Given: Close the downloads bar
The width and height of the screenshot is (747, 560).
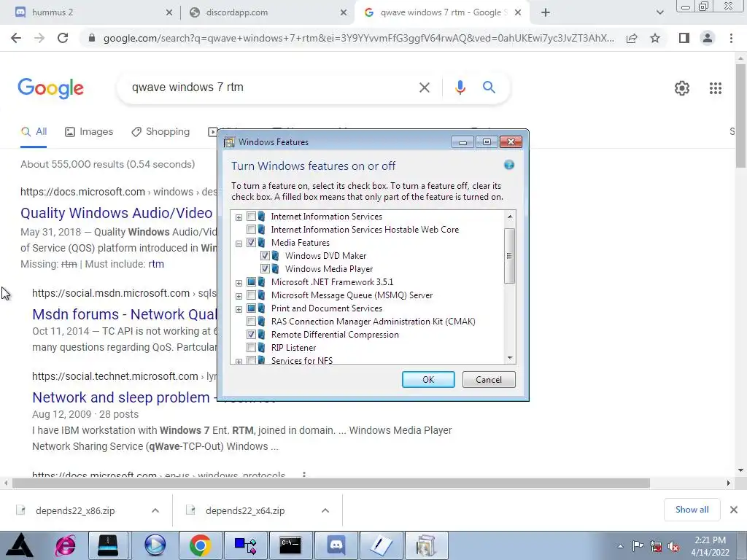Looking at the screenshot, I should [734, 510].
